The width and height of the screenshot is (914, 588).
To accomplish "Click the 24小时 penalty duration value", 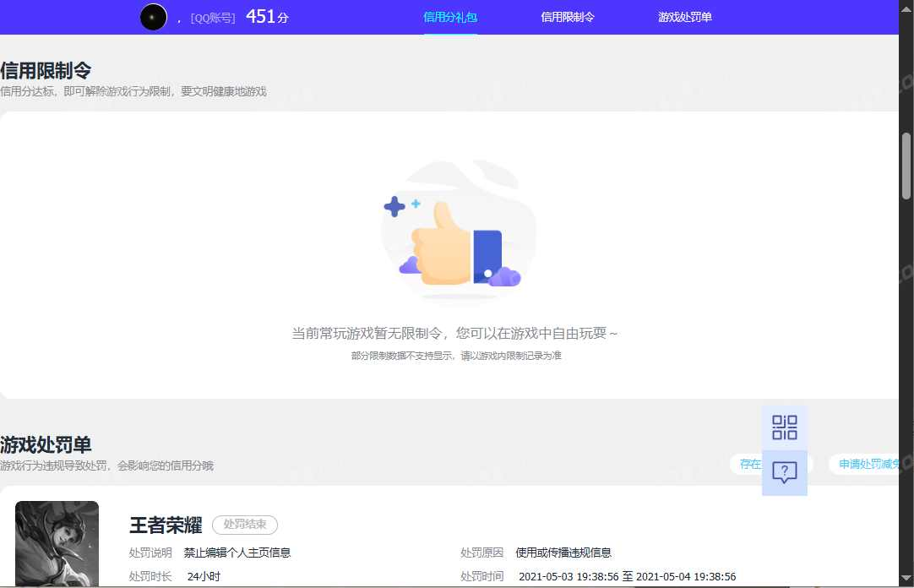I will coord(204,576).
